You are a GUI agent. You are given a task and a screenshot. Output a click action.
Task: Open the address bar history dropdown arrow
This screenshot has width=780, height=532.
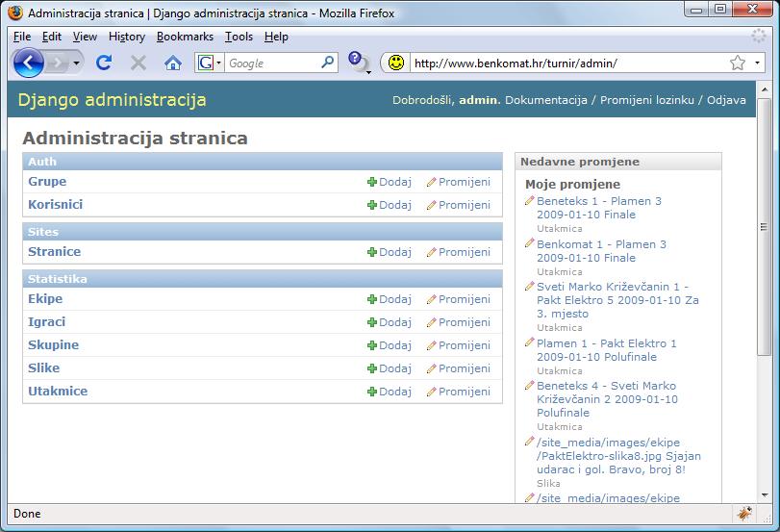click(x=757, y=63)
